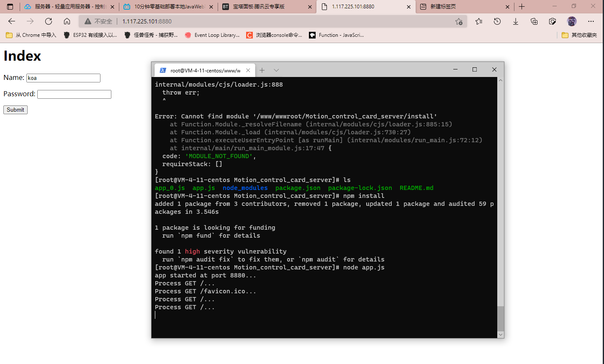Open the browser home page
This screenshot has width=604, height=364.
pos(67,21)
